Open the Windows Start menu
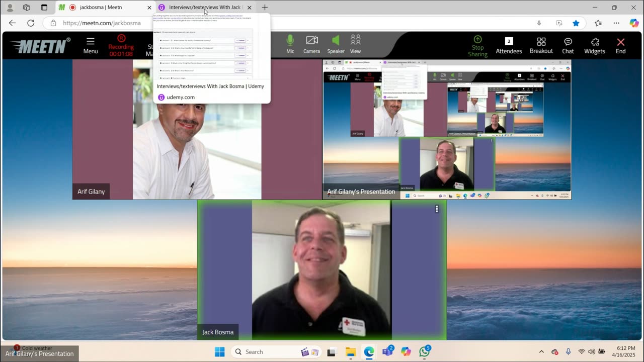 (x=220, y=352)
